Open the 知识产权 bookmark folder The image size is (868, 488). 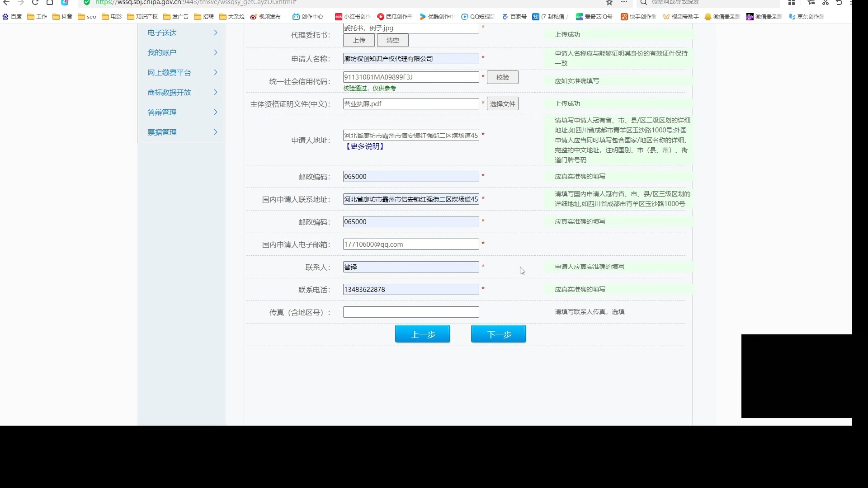click(142, 17)
